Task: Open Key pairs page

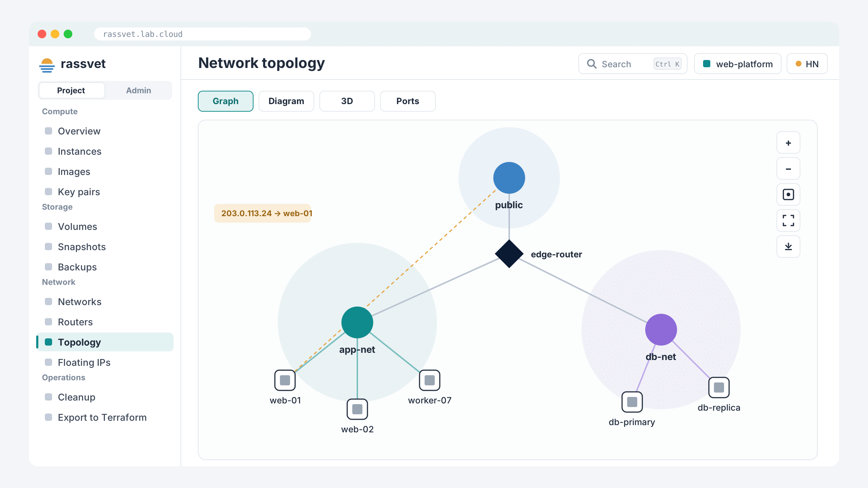Action: (105, 192)
